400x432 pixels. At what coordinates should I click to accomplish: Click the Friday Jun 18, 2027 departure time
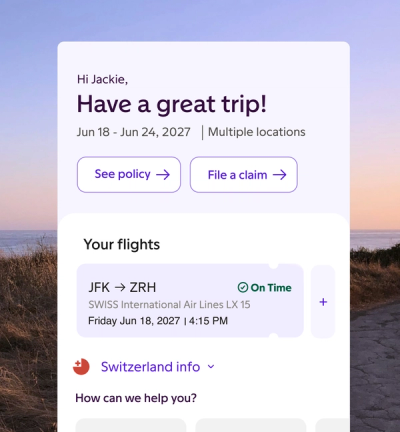[158, 321]
